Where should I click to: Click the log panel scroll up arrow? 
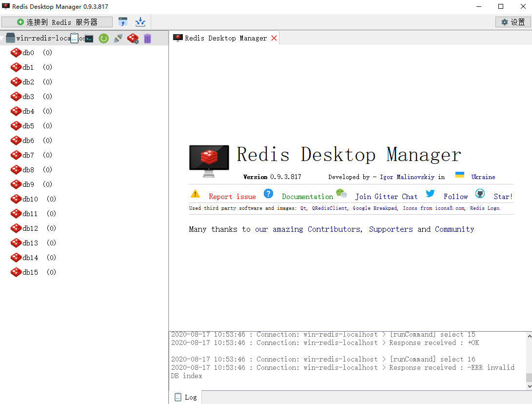click(x=529, y=336)
